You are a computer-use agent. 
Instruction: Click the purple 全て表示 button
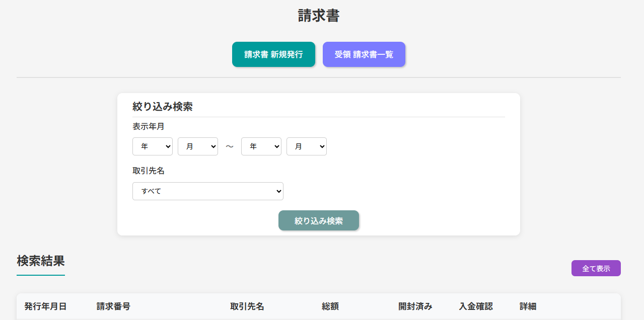596,269
